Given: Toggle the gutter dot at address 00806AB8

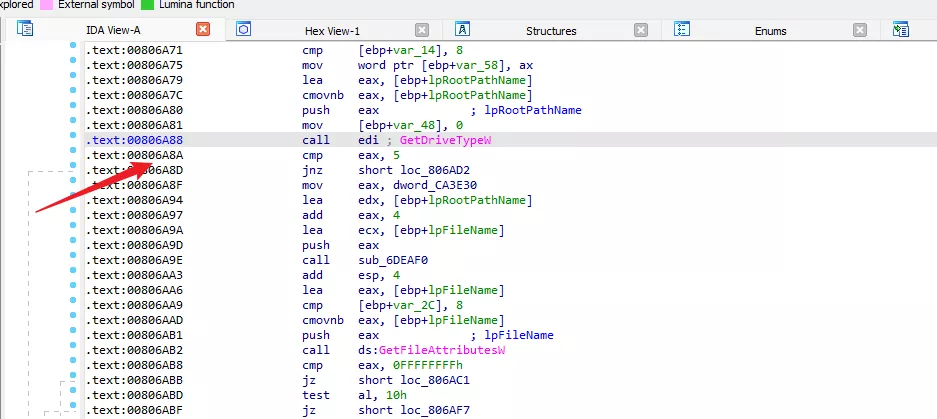Looking at the screenshot, I should [73, 366].
